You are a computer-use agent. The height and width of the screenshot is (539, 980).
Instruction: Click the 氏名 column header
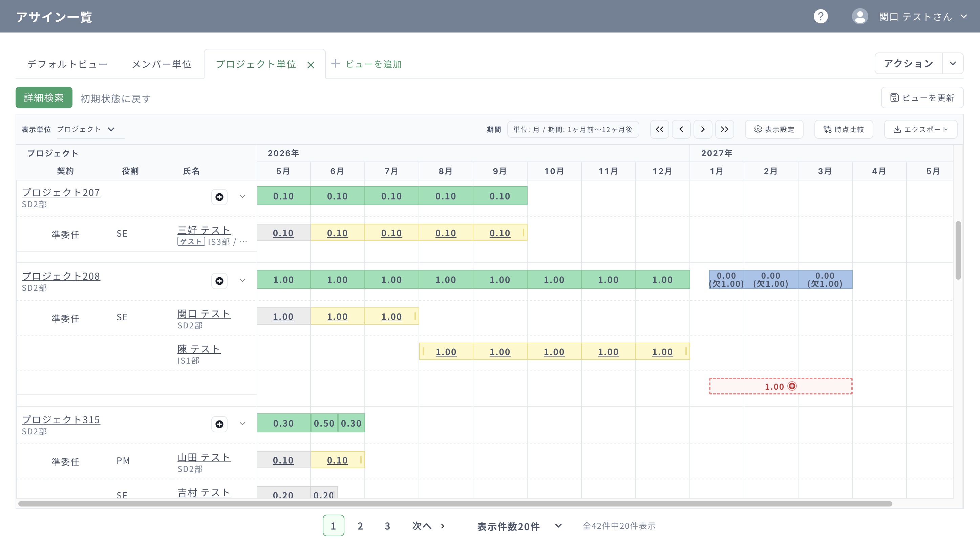pos(191,171)
